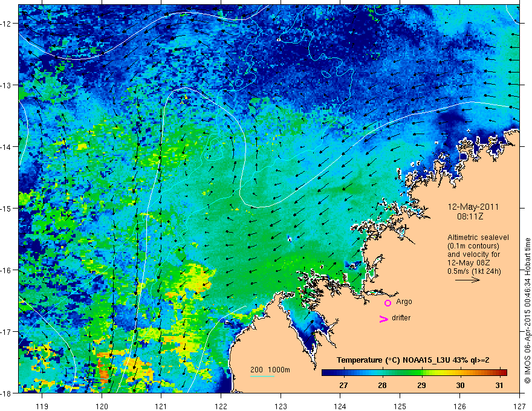Screen dimensions: 532x411
Task: Click the 0.5m/s velocity reference arrow
Action: (x=467, y=280)
